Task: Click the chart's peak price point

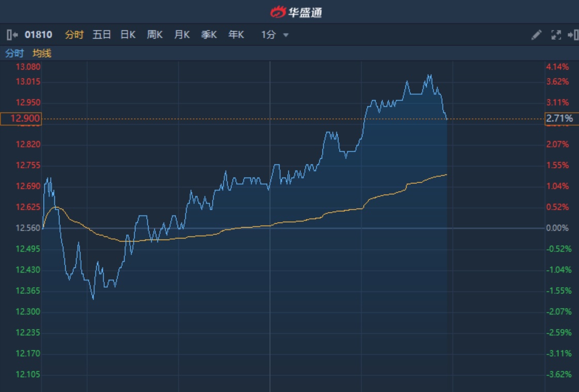Action: (x=429, y=75)
